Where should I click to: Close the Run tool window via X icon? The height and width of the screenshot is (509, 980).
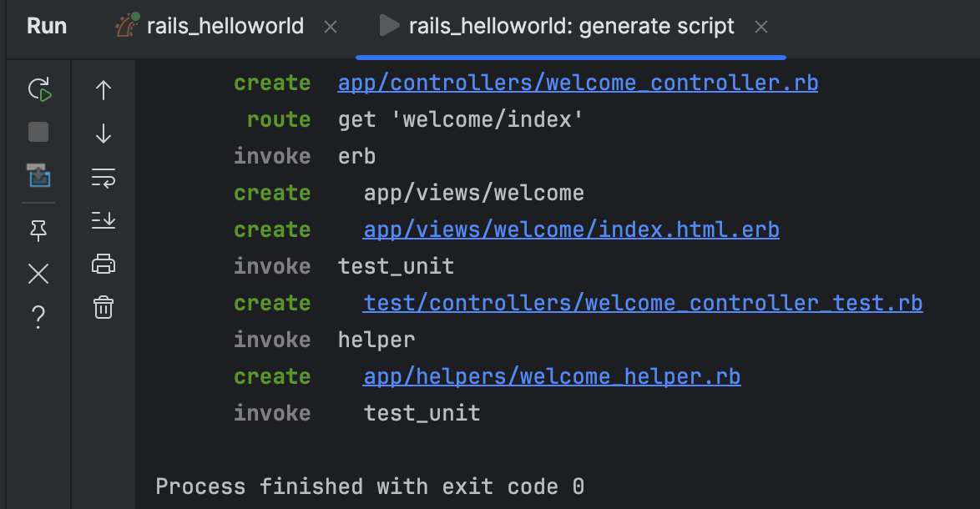coord(38,275)
